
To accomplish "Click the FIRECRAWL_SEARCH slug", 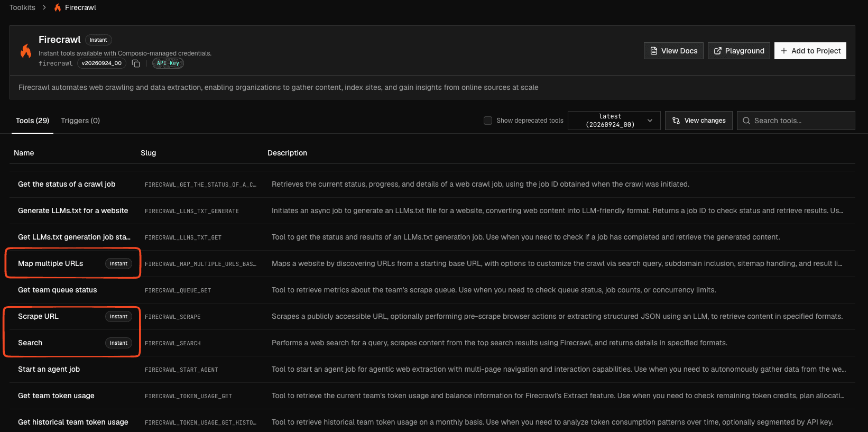I will 173,343.
